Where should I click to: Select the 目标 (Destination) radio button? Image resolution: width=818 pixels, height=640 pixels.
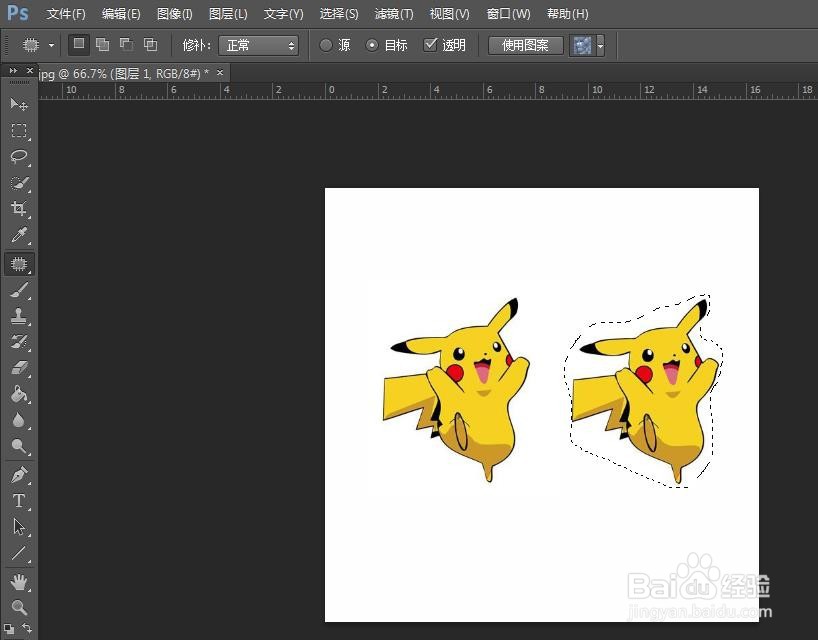[x=371, y=45]
